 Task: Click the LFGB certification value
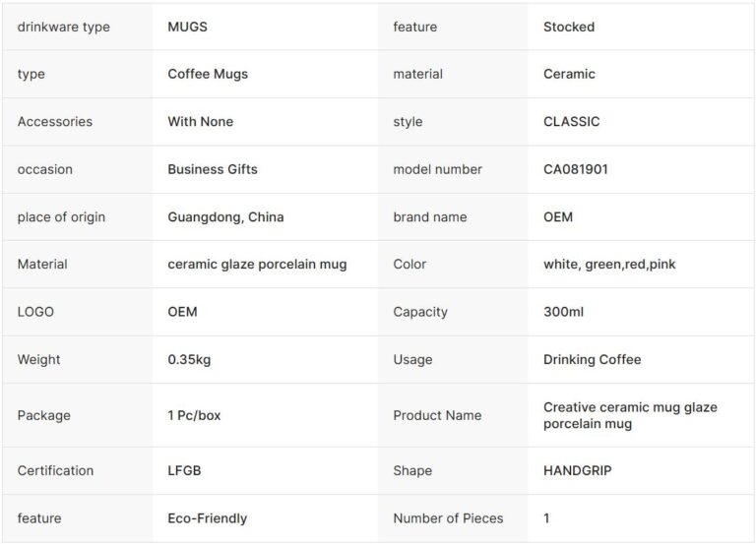184,470
